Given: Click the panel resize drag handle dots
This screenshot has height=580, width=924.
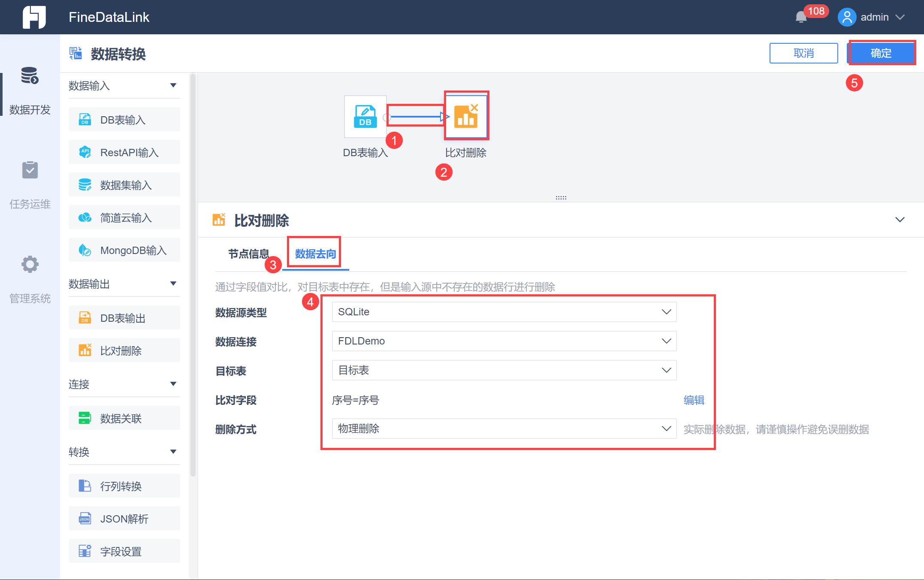Looking at the screenshot, I should click(561, 198).
